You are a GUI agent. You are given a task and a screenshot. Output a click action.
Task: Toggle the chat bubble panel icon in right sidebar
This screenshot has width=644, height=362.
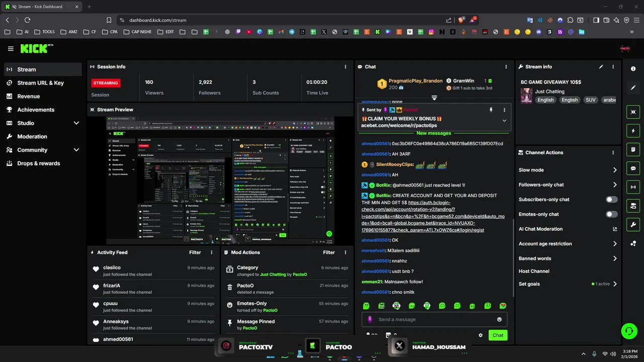click(x=633, y=168)
